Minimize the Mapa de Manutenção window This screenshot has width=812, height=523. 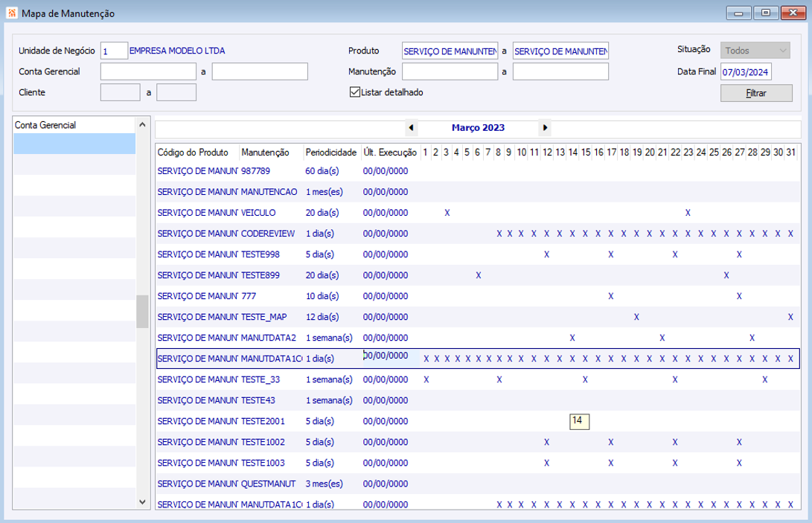[739, 13]
